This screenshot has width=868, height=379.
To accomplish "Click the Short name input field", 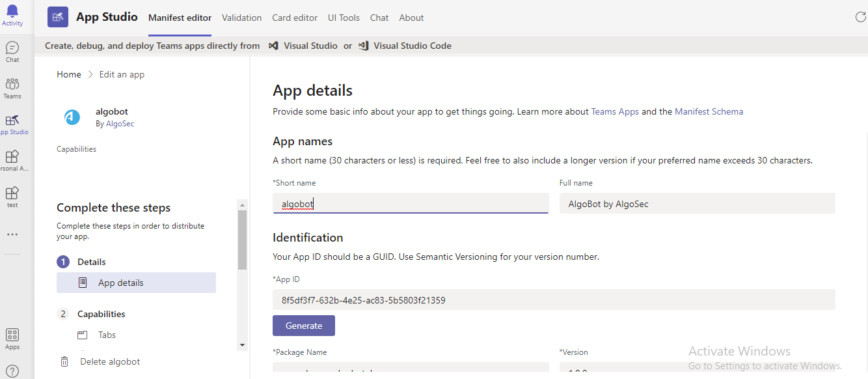I will 411,203.
